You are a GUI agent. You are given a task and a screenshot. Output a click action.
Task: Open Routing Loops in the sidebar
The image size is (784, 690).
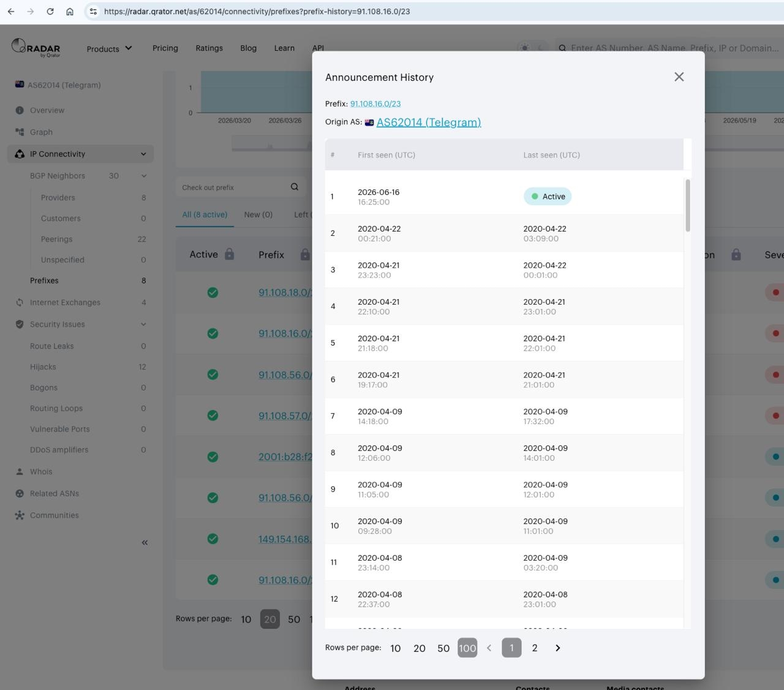56,408
